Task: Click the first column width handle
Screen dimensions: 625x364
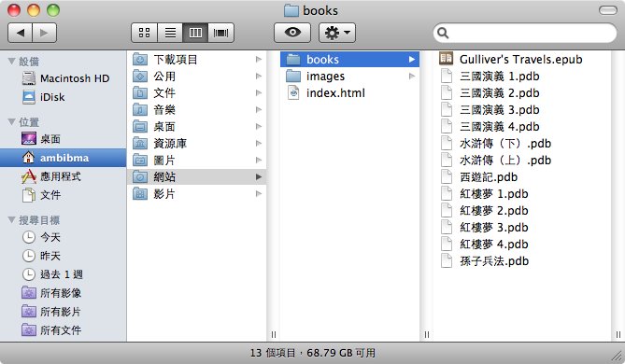Action: 274,334
